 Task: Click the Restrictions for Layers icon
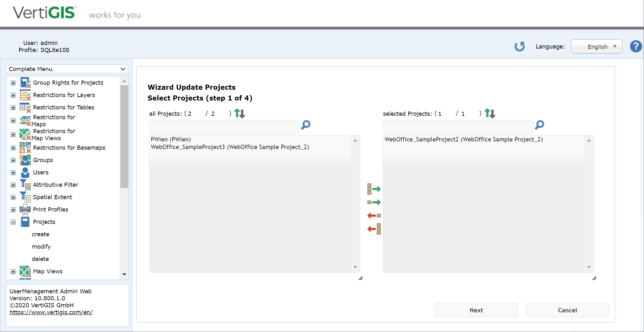coord(25,95)
